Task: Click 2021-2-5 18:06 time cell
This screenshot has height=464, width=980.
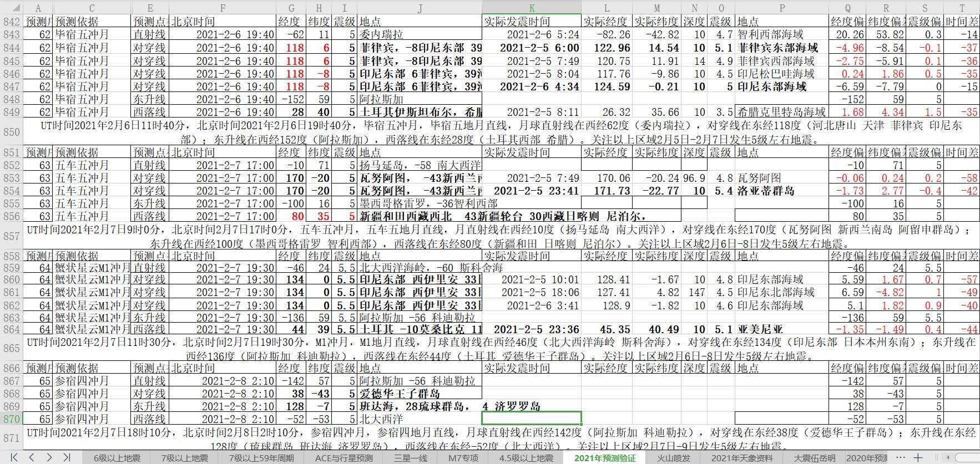Action: [532, 292]
